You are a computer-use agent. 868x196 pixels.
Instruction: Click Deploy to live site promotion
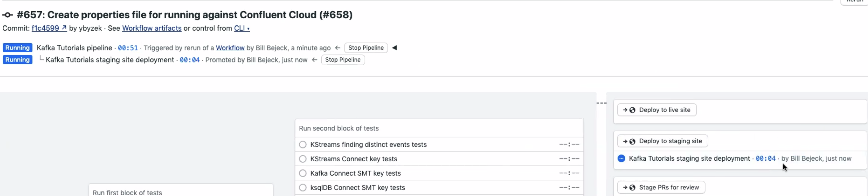click(x=657, y=110)
